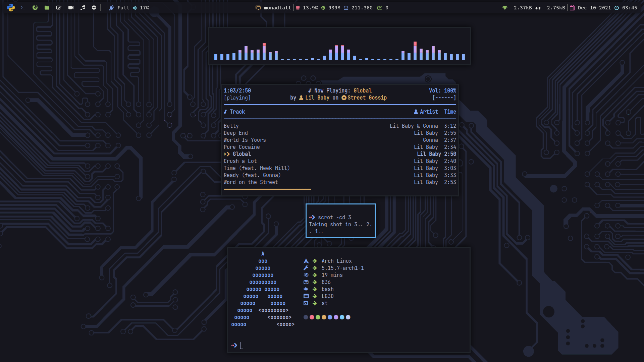The width and height of the screenshot is (644, 362).
Task: Click the monadtall layout indicator
Action: 277,8
